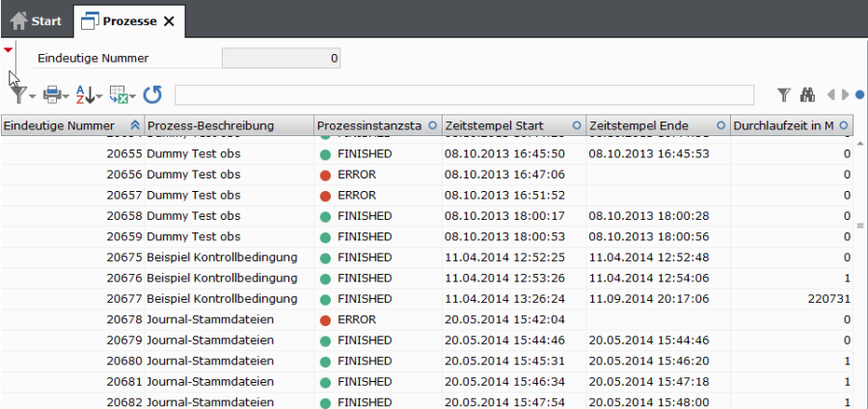
Task: Click end timestamp 20.05.2014 15:47:18
Action: [x=649, y=382]
